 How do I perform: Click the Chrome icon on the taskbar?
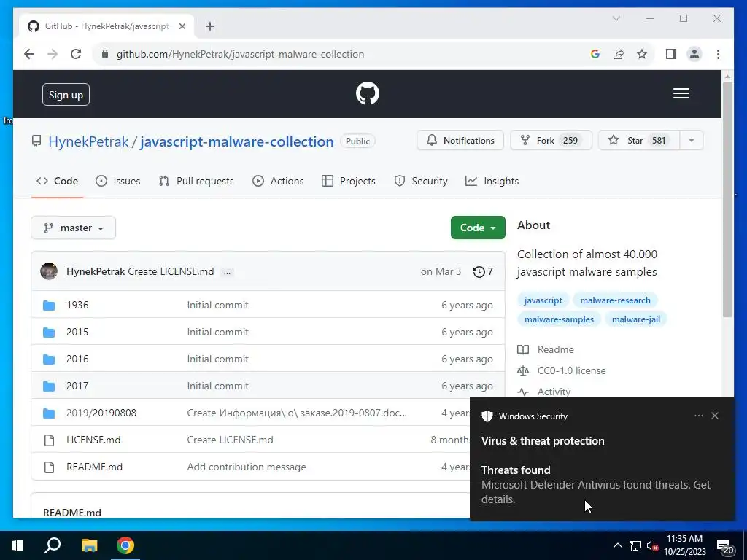pos(125,545)
